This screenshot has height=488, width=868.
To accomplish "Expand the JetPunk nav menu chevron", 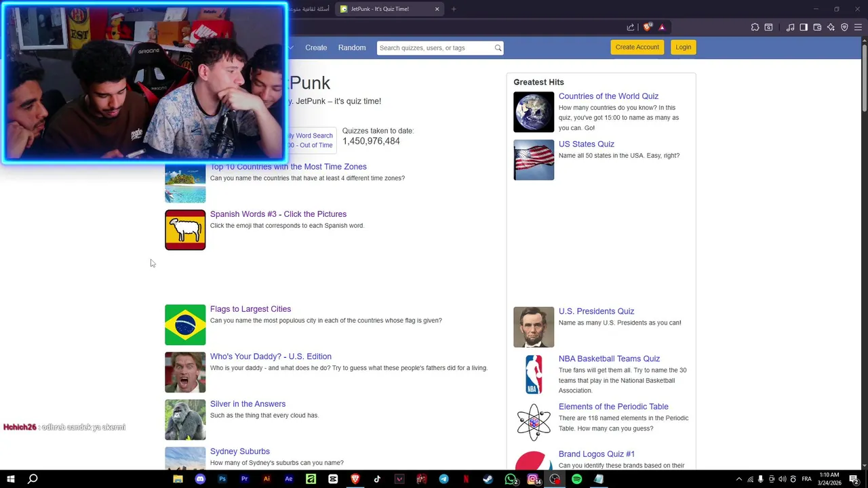I will [290, 47].
